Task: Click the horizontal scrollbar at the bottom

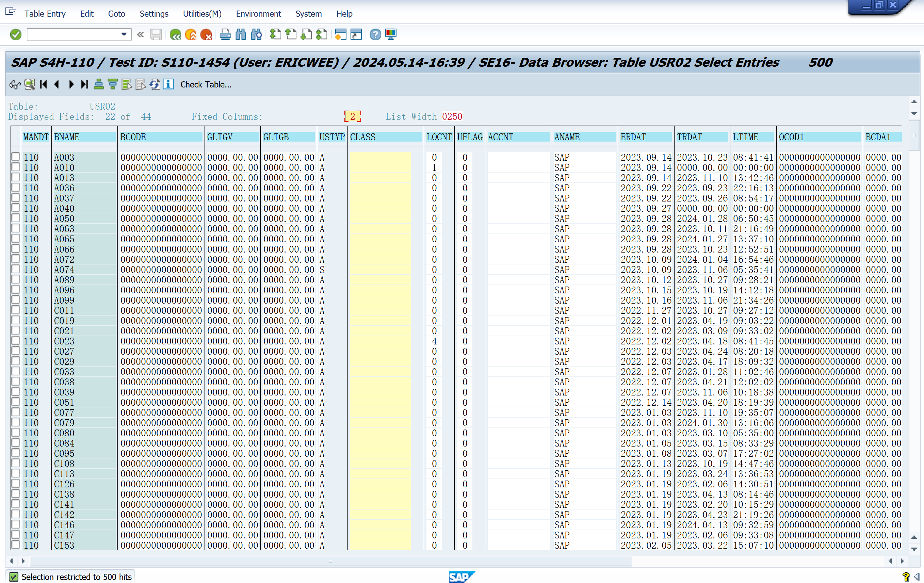Action: coord(330,561)
